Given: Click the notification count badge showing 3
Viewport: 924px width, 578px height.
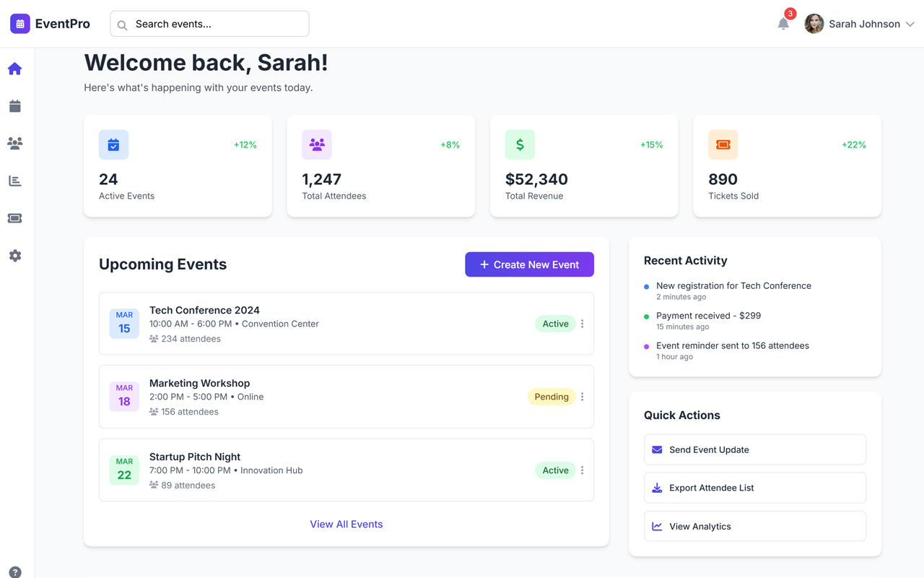Looking at the screenshot, I should coord(790,13).
